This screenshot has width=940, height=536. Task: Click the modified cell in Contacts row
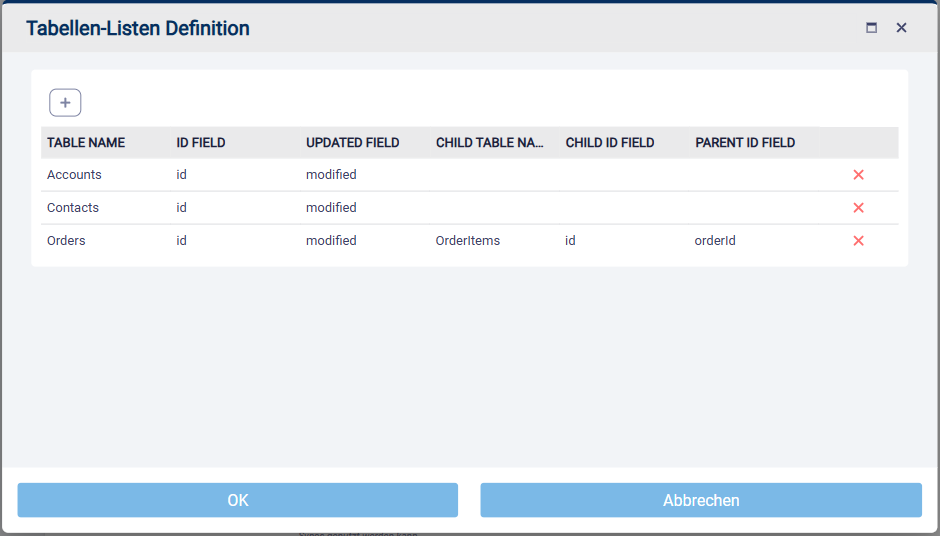coord(331,208)
